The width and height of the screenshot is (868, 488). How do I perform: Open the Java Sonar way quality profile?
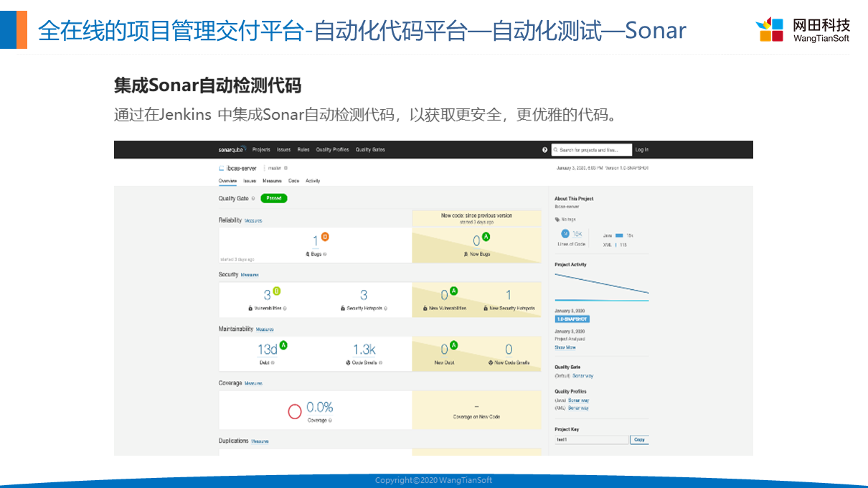tap(578, 400)
